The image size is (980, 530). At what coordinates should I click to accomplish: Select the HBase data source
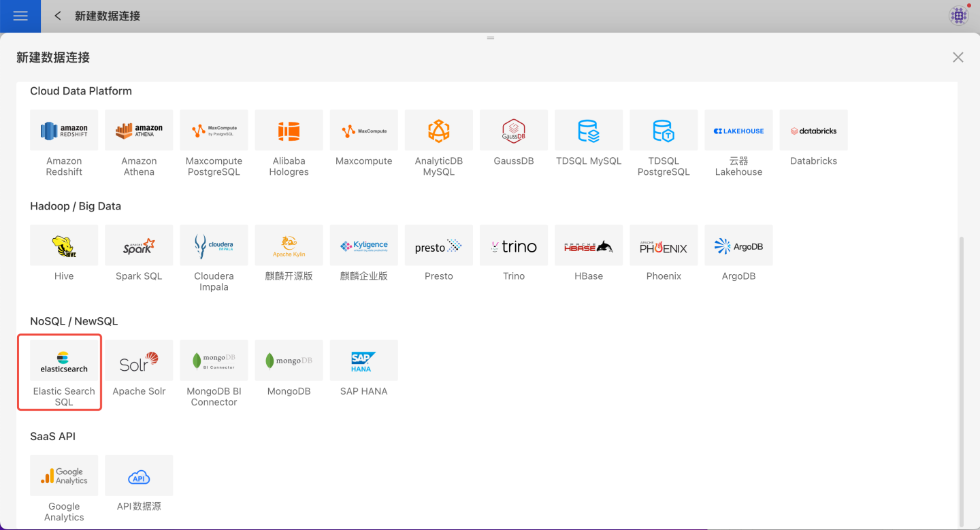click(588, 246)
